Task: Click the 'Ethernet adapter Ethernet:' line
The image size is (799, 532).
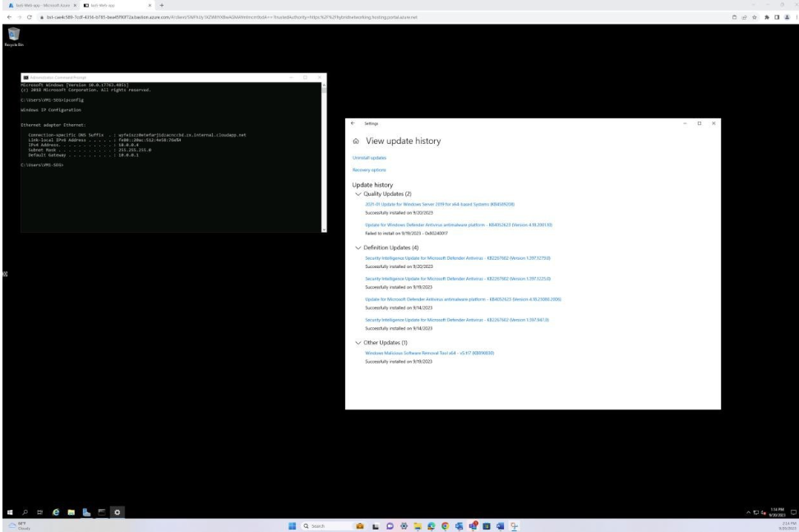Action: tap(53, 125)
